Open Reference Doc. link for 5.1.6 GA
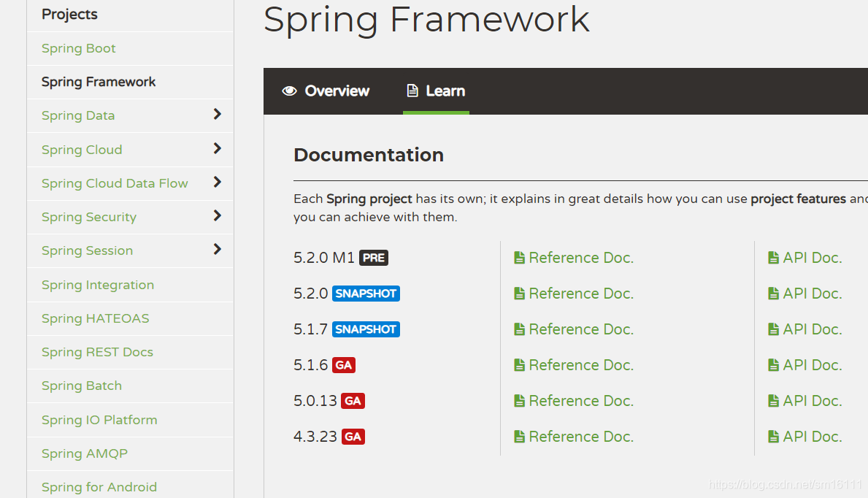 click(x=581, y=365)
